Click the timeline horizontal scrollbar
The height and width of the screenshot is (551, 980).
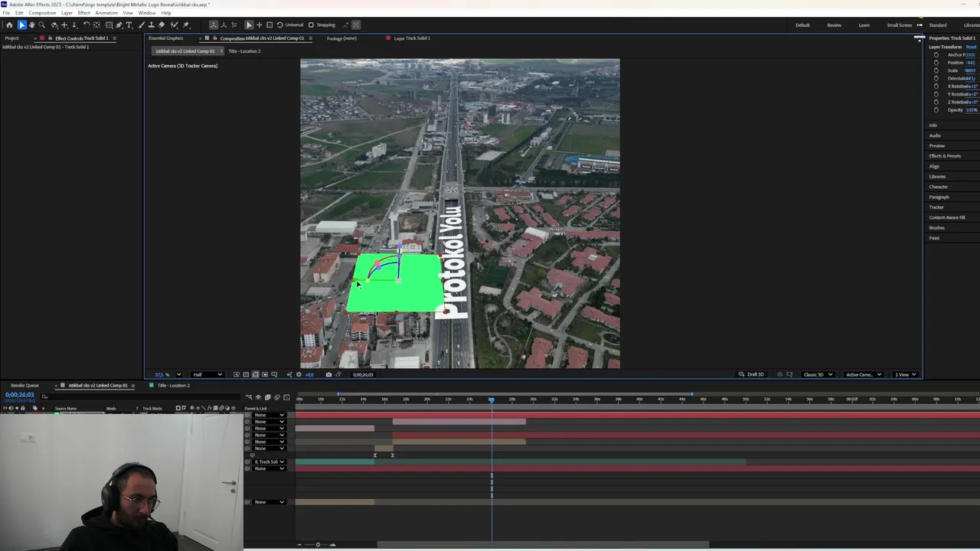pos(543,545)
